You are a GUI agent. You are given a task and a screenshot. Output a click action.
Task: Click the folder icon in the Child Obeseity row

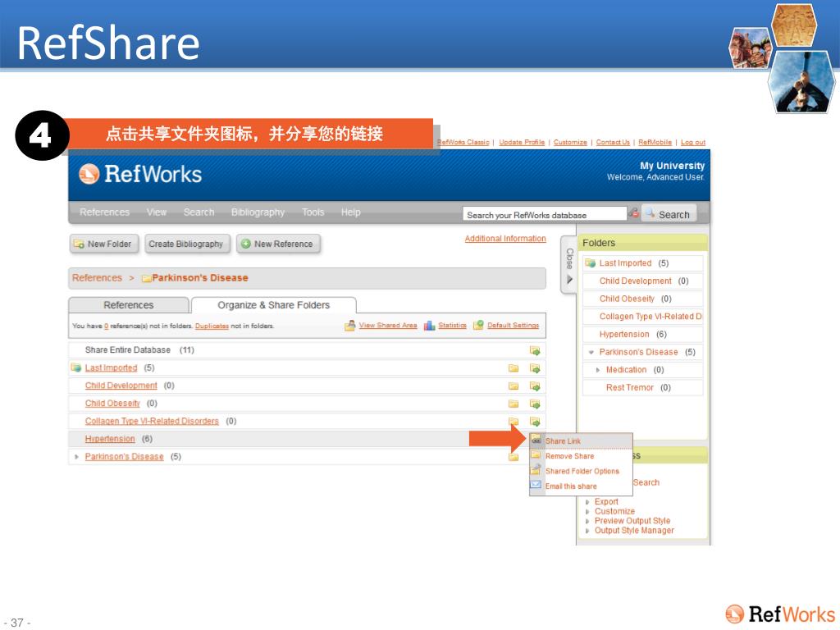coord(514,404)
